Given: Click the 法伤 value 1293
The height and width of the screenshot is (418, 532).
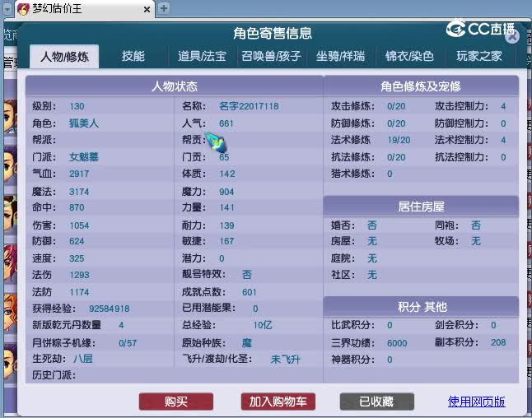Looking at the screenshot, I should [x=79, y=275].
